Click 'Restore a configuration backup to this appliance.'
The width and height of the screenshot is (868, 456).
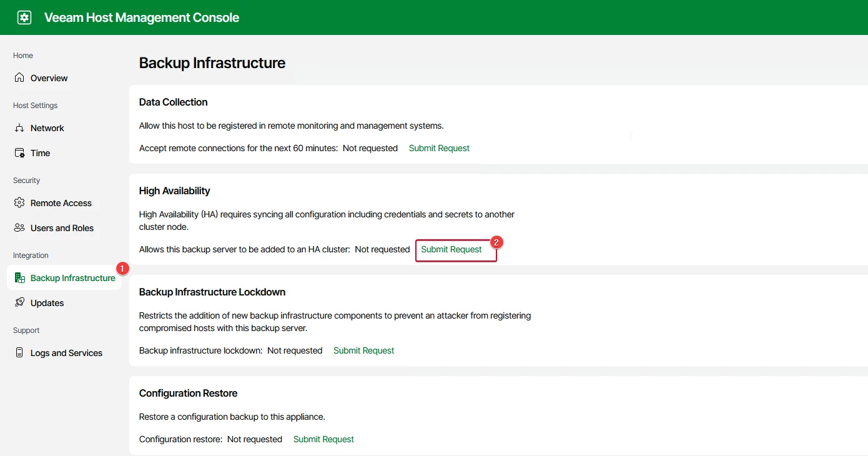click(232, 417)
